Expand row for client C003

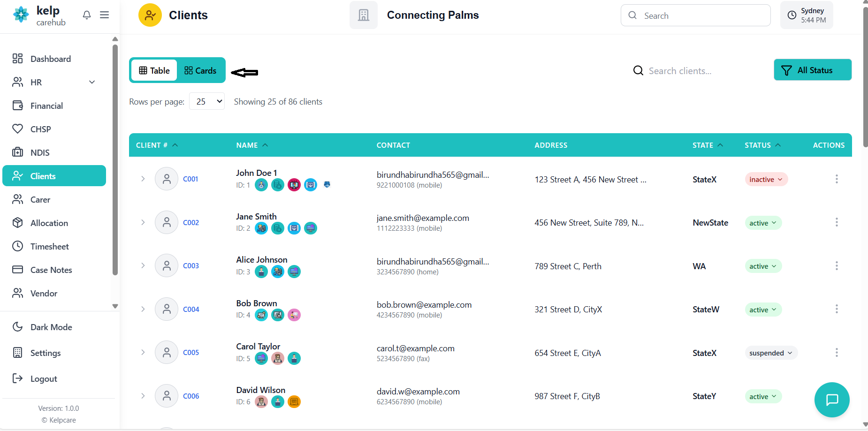point(143,265)
